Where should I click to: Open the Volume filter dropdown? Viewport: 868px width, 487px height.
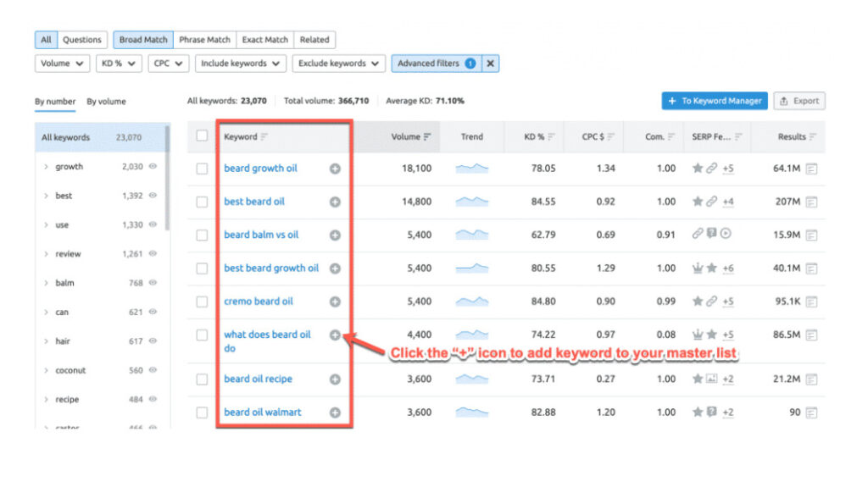pyautogui.click(x=62, y=64)
